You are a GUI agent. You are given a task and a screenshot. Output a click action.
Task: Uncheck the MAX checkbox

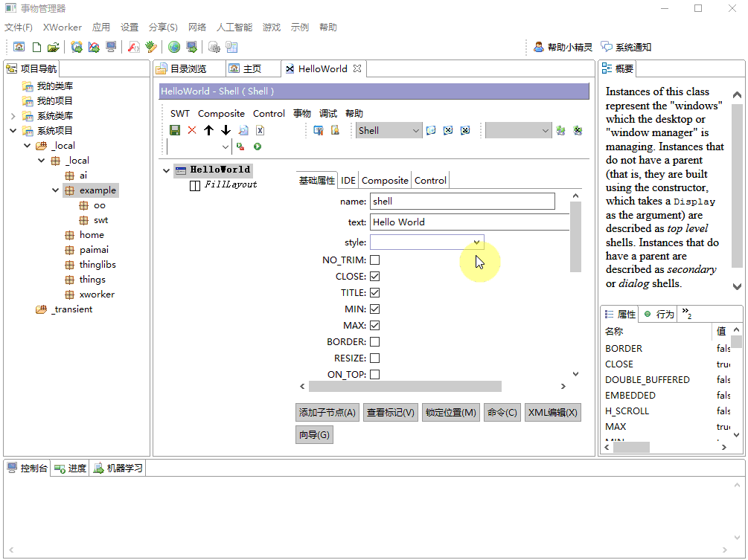click(x=375, y=325)
